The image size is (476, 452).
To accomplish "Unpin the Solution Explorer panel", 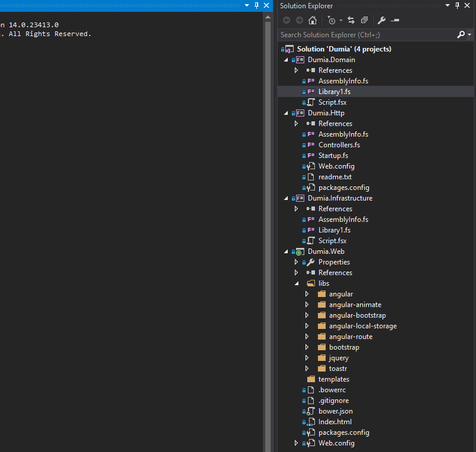I will click(x=457, y=5).
